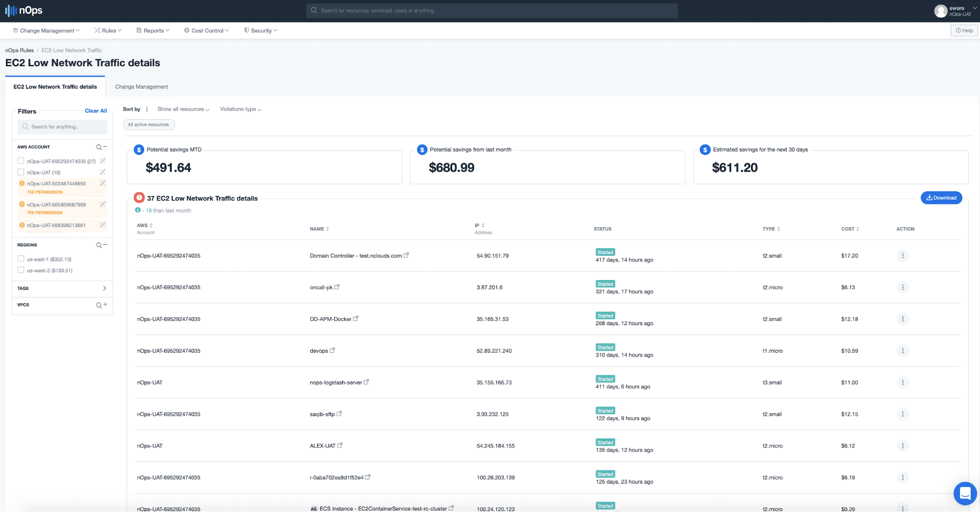This screenshot has height=512, width=980.
Task: Open external link icon for saqib-sftp
Action: coord(339,413)
